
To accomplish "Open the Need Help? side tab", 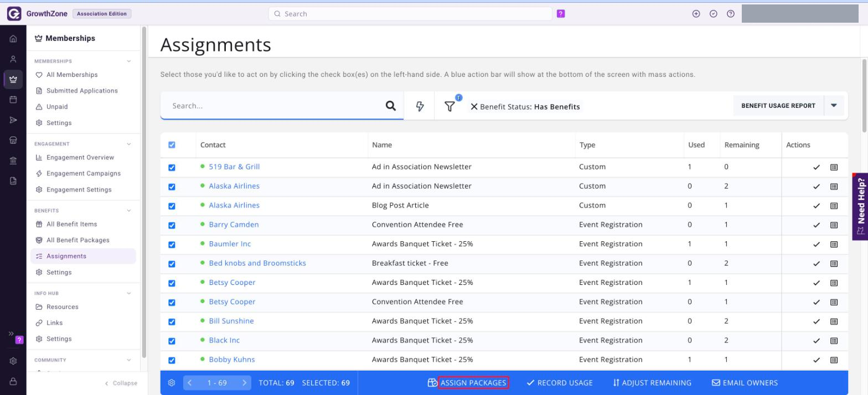I will 860,207.
